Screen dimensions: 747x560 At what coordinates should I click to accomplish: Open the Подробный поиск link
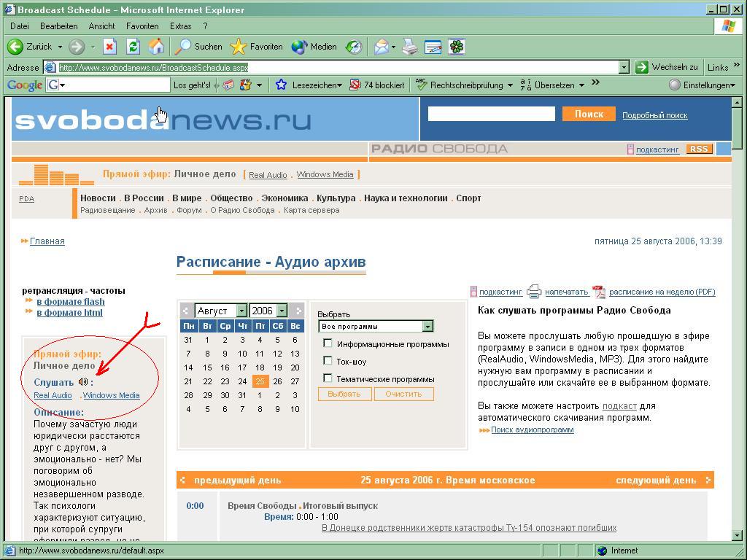coord(654,115)
